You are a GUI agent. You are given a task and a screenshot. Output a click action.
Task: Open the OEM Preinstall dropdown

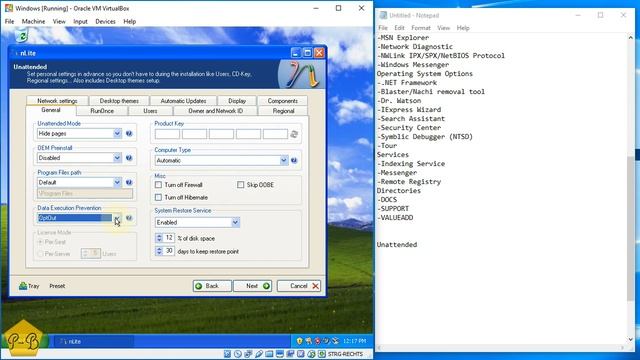(117, 158)
